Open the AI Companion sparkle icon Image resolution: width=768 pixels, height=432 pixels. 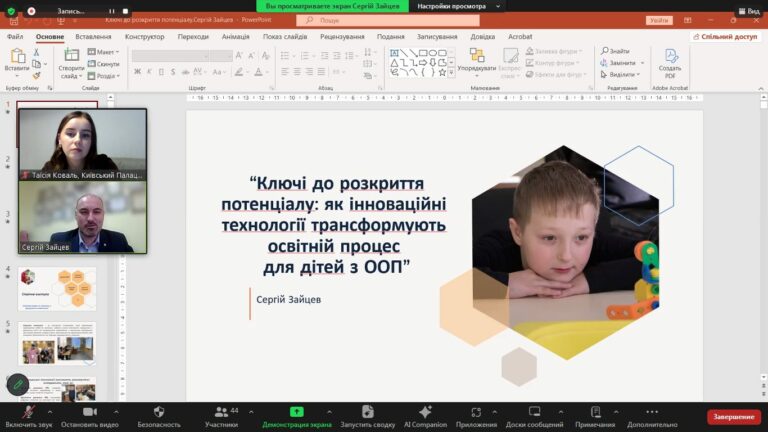[x=425, y=412]
